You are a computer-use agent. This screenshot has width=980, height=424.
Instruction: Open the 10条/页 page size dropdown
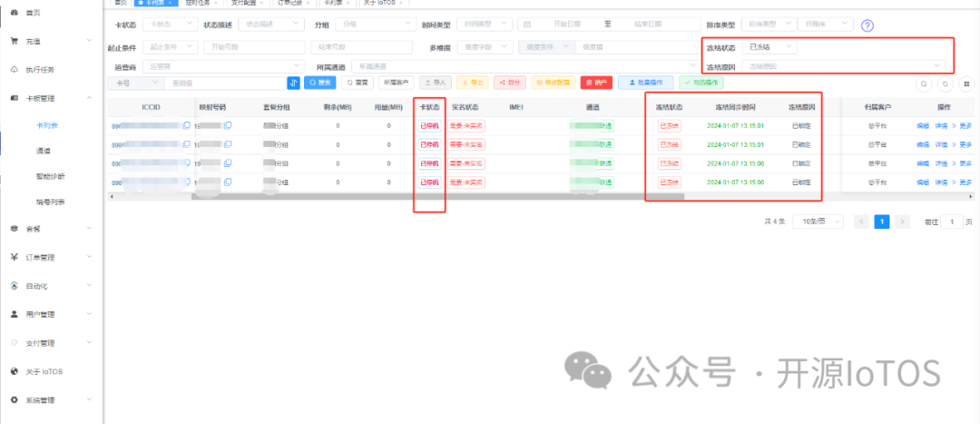[818, 222]
